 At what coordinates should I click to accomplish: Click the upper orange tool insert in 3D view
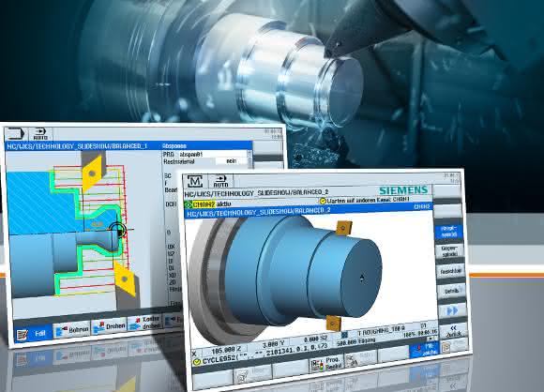[x=344, y=228]
